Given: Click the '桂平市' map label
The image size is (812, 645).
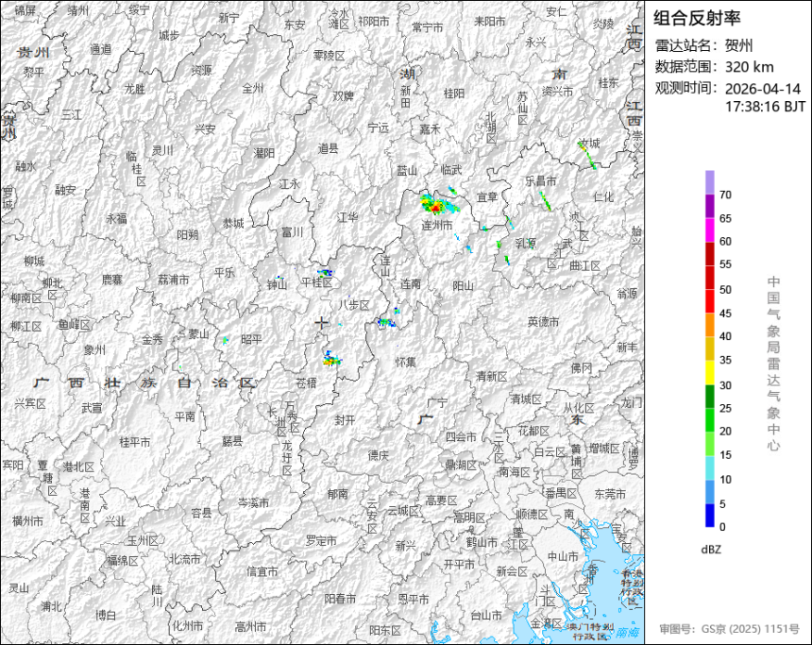Looking at the screenshot, I should pyautogui.click(x=135, y=442).
